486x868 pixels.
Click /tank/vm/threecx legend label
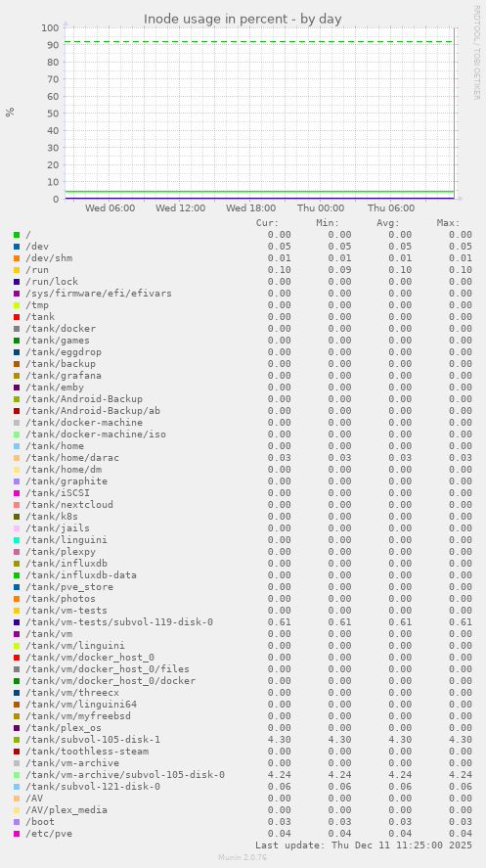click(x=72, y=693)
